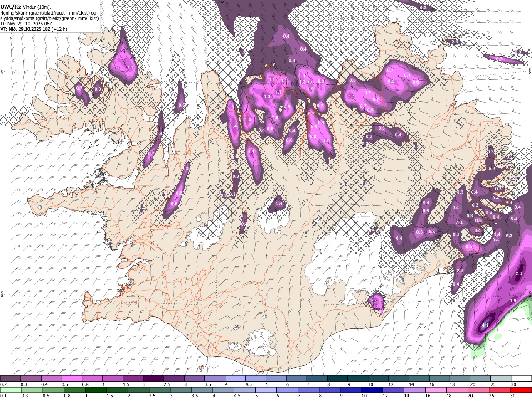Click the 0.2 label on the upper scale
Viewport: 532px width, 399px height.
tap(3, 384)
